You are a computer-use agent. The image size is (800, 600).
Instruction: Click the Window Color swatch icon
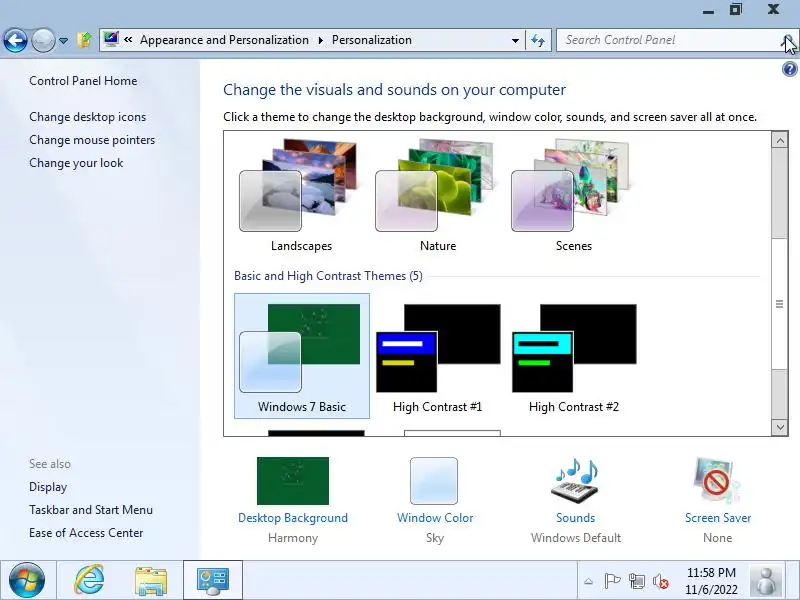pyautogui.click(x=434, y=481)
